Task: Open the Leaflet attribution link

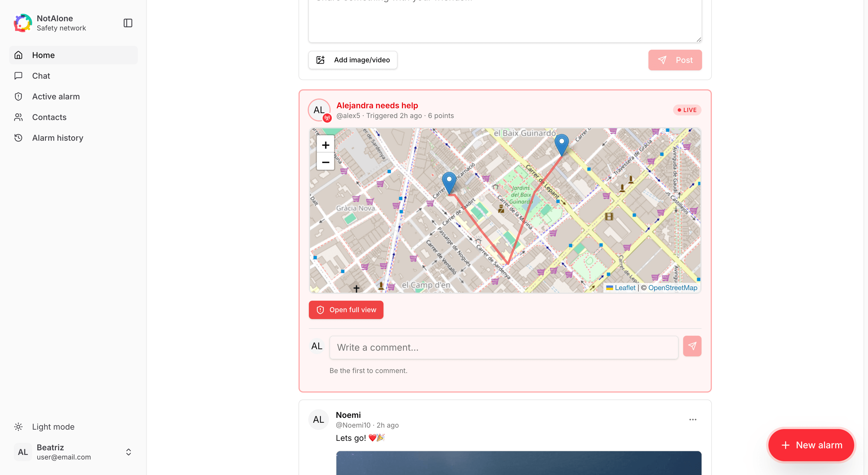Action: (625, 287)
